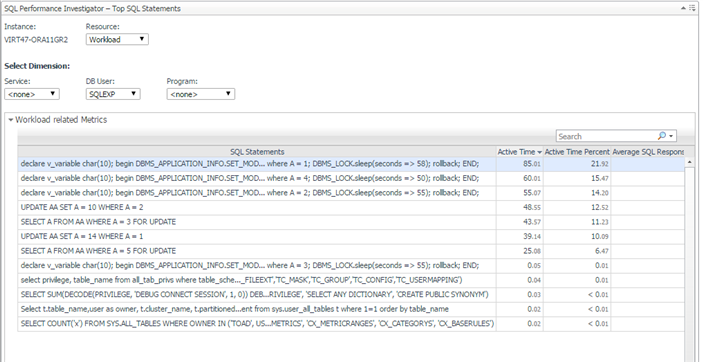This screenshot has height=362, width=703.
Task: Sort by the Average SQL Response column header
Action: coord(648,152)
